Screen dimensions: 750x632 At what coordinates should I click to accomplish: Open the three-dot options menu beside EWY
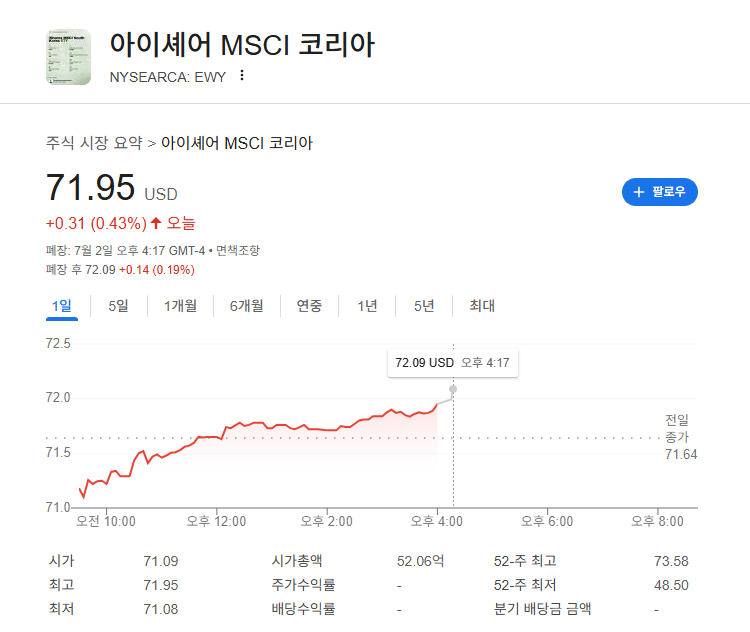242,76
